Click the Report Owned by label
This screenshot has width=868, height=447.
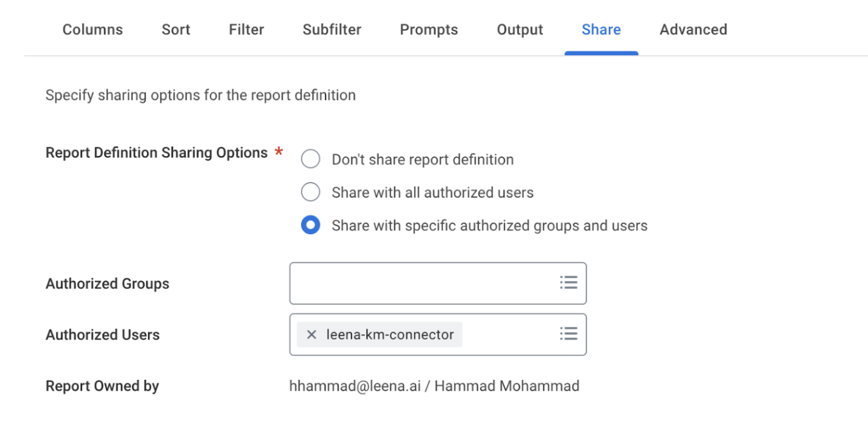[x=102, y=387]
